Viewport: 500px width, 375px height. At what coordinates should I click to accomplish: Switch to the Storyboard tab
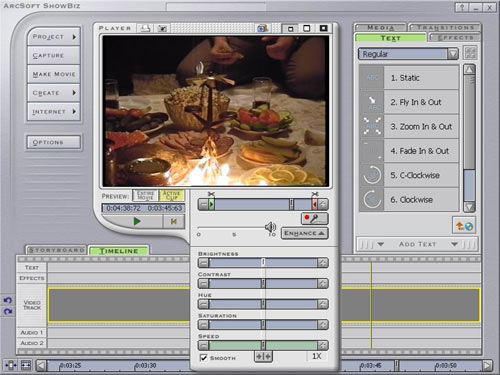[56, 250]
